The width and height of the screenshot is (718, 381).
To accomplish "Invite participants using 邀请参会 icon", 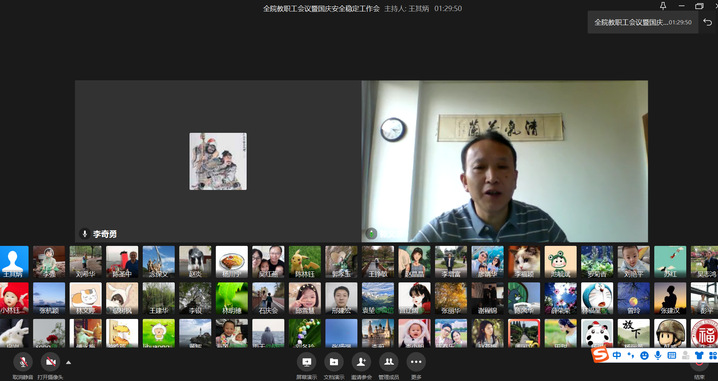I will [x=361, y=362].
